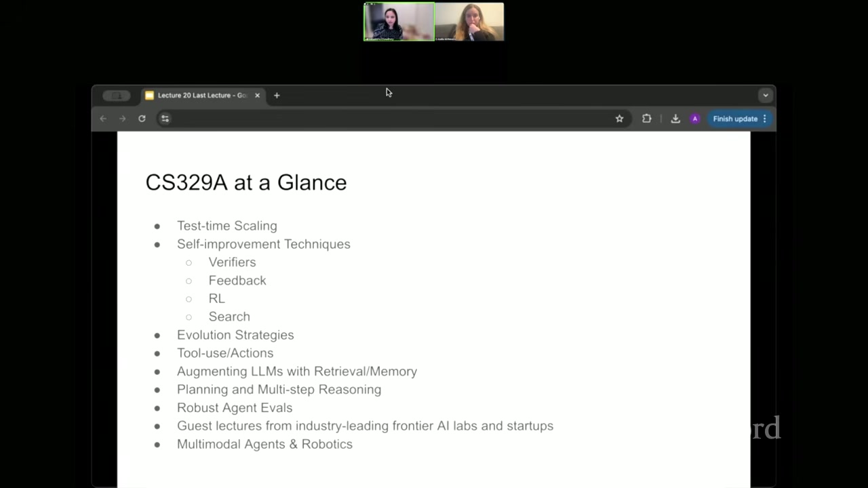868x488 pixels.
Task: Select the left participant video thumbnail
Action: click(399, 22)
